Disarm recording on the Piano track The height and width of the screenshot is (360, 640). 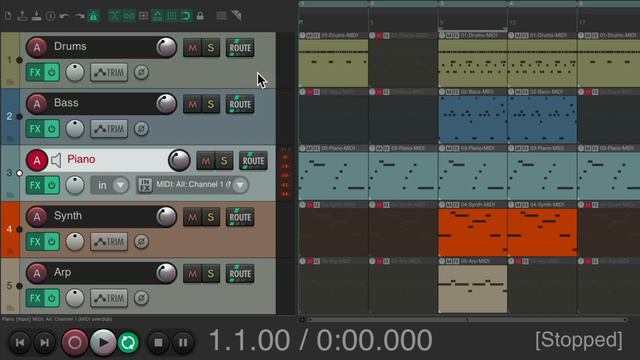pyautogui.click(x=37, y=160)
